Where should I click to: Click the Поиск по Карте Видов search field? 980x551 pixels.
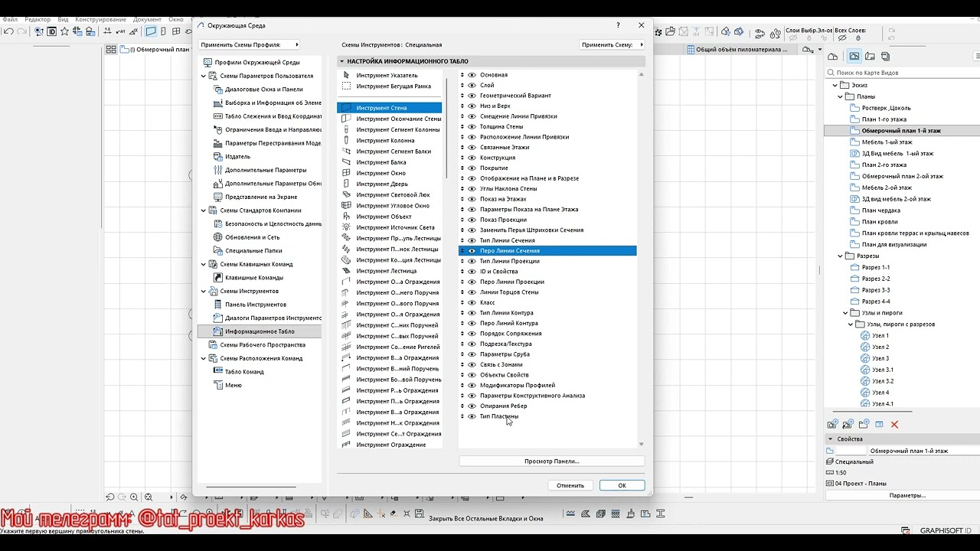click(902, 73)
